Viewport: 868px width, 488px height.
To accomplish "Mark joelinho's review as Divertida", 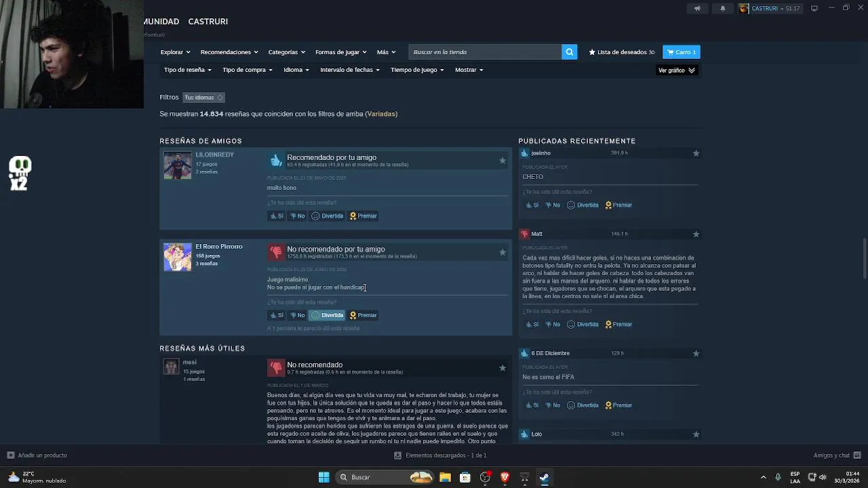I will 583,205.
